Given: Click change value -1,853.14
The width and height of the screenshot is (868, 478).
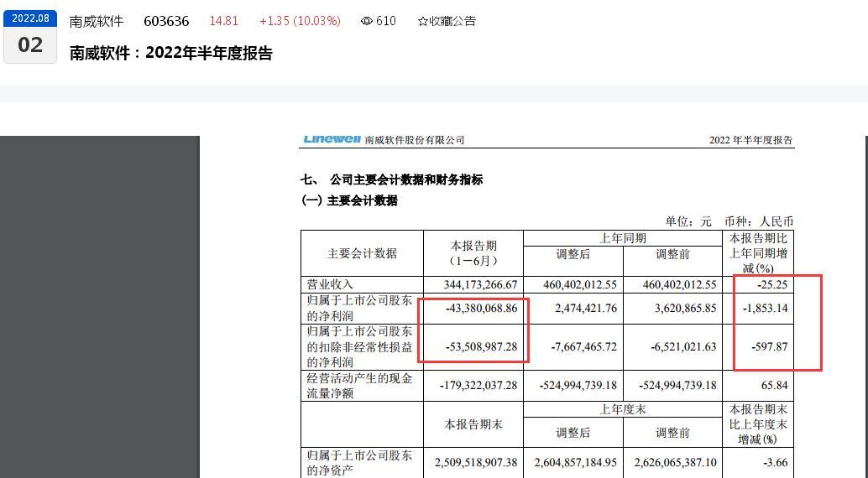Looking at the screenshot, I should pos(766,308).
